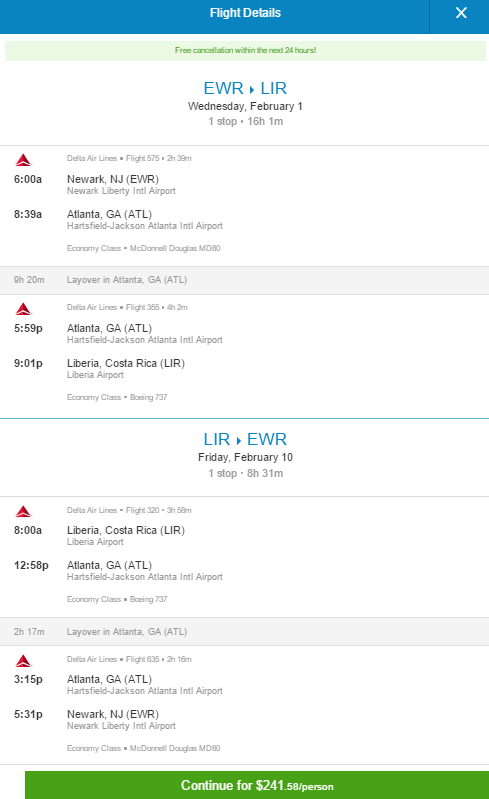This screenshot has width=489, height=799.
Task: Click the Delta logo for Flight 355
Action: tap(23, 309)
